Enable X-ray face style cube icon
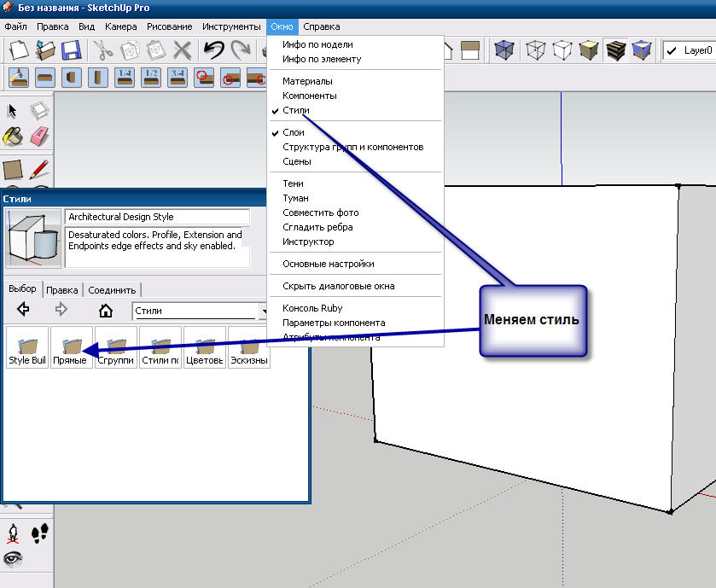716x588 pixels. 505,50
